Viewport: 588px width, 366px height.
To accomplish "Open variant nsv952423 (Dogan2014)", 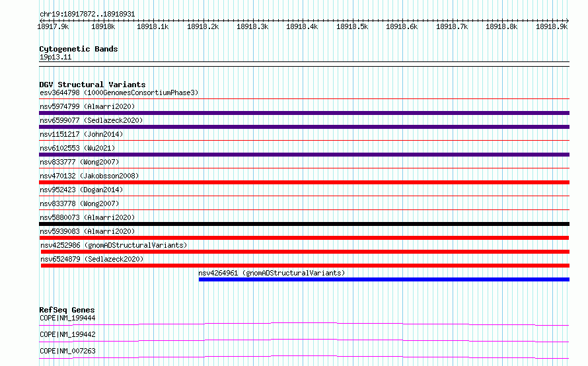I will 81,190.
